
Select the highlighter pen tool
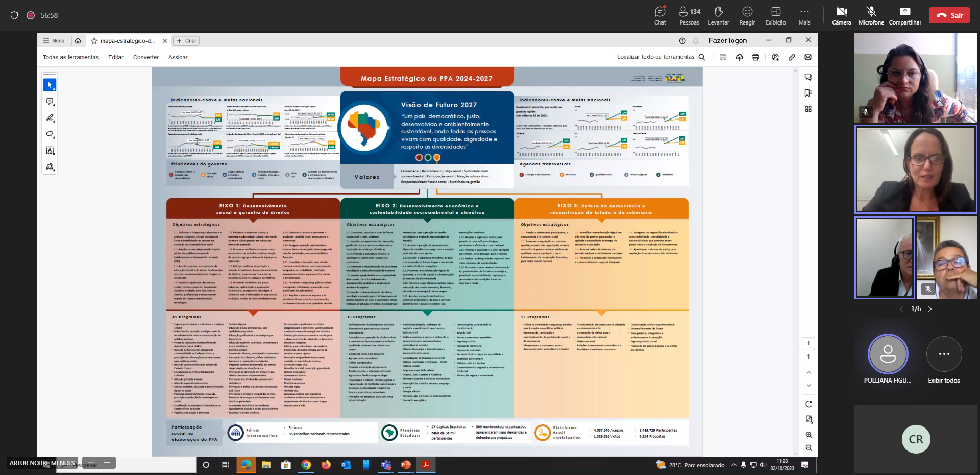click(50, 118)
